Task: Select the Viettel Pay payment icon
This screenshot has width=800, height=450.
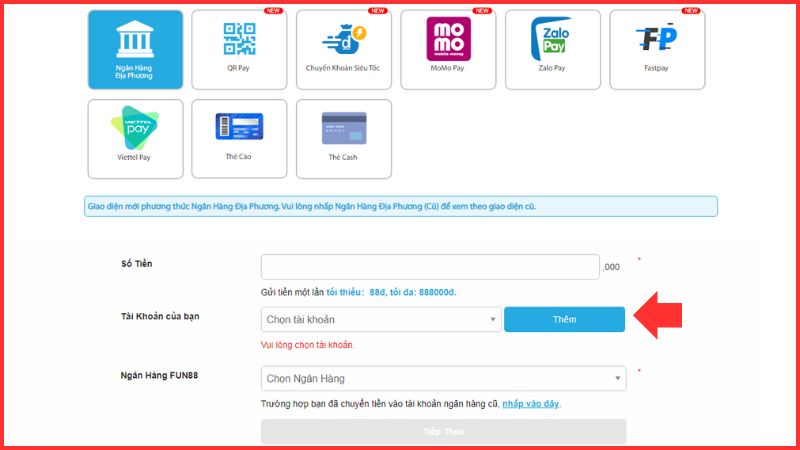Action: point(135,138)
